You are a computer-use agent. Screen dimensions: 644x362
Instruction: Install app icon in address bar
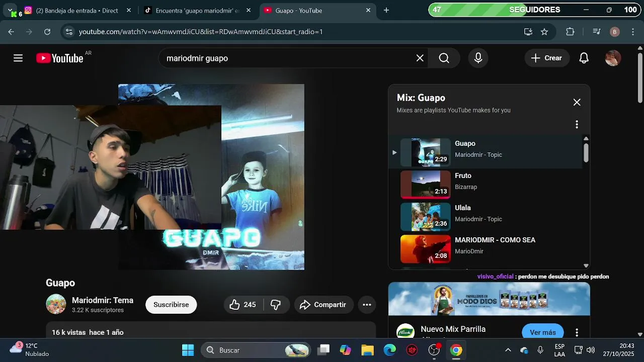click(x=528, y=32)
